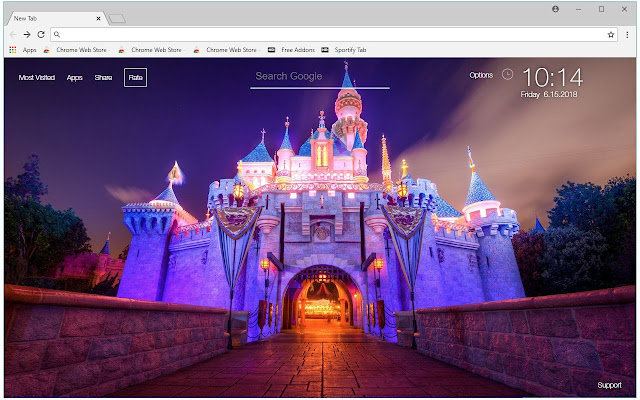Open the third Chrome Web Store bookmark

click(x=226, y=50)
